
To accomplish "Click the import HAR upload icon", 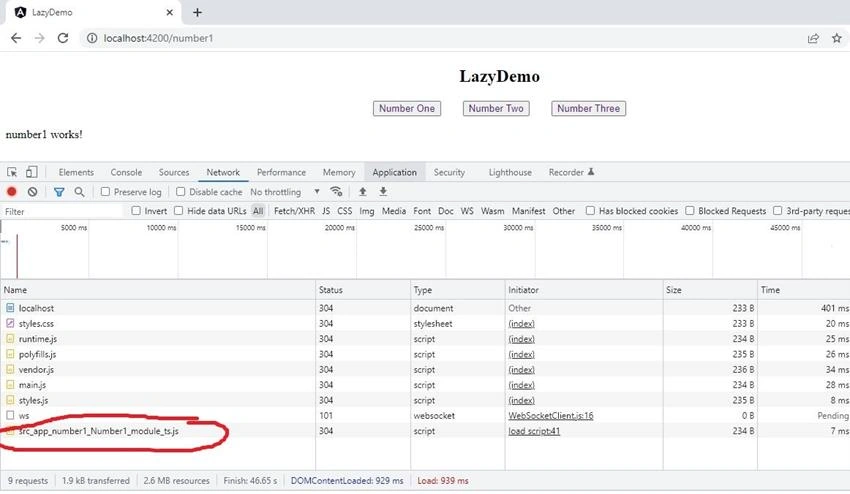I will pyautogui.click(x=363, y=191).
